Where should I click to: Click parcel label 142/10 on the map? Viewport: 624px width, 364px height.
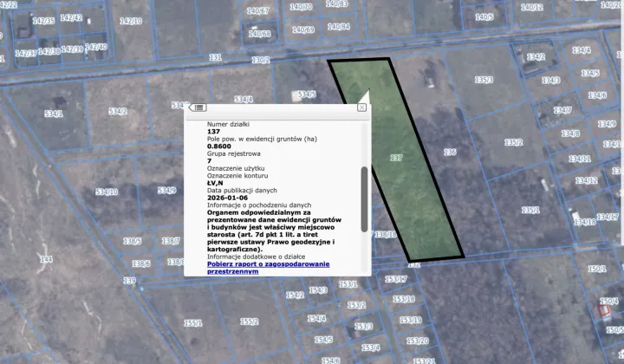[x=131, y=21]
